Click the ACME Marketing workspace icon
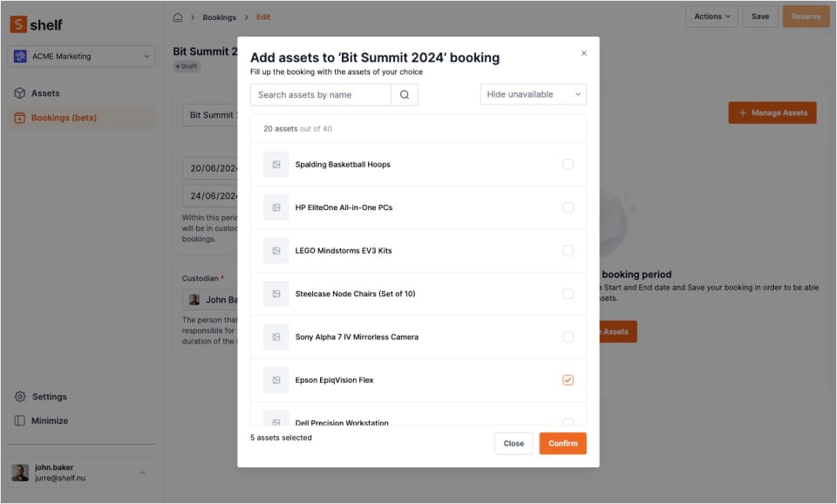 click(x=20, y=56)
